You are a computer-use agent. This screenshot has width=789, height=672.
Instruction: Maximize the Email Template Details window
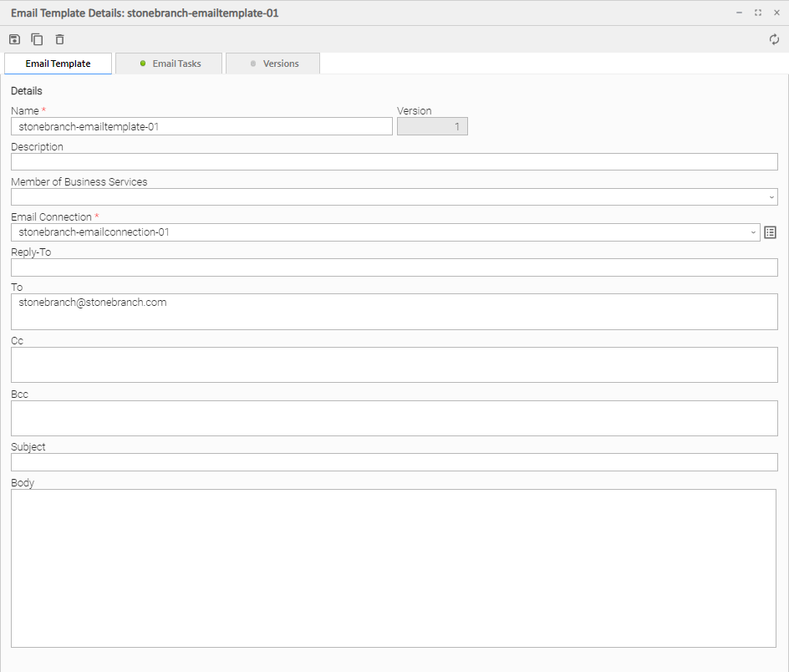(757, 13)
